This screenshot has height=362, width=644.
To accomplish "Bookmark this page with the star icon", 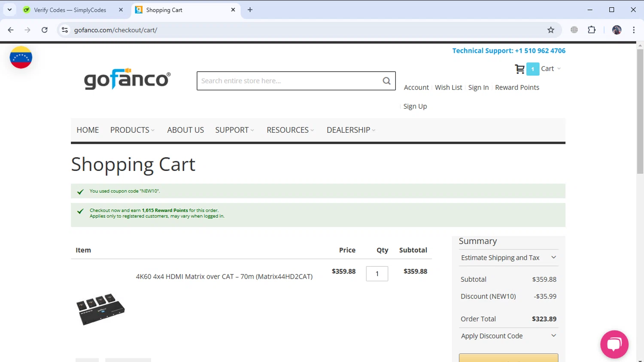I will click(551, 30).
